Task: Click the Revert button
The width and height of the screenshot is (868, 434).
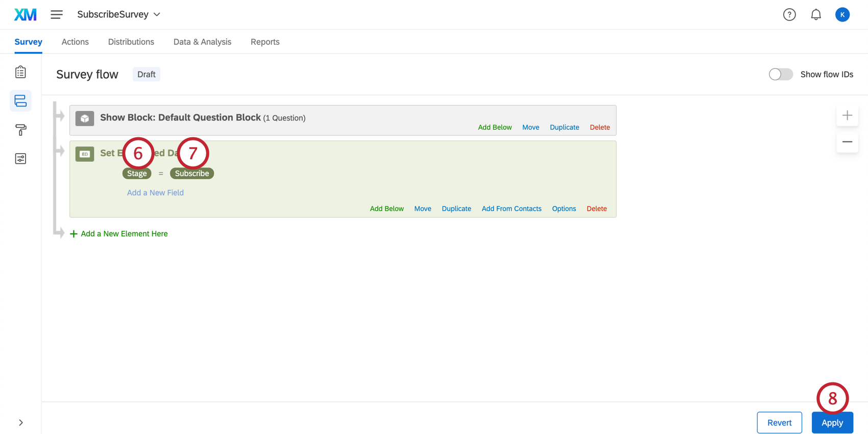Action: [x=779, y=423]
